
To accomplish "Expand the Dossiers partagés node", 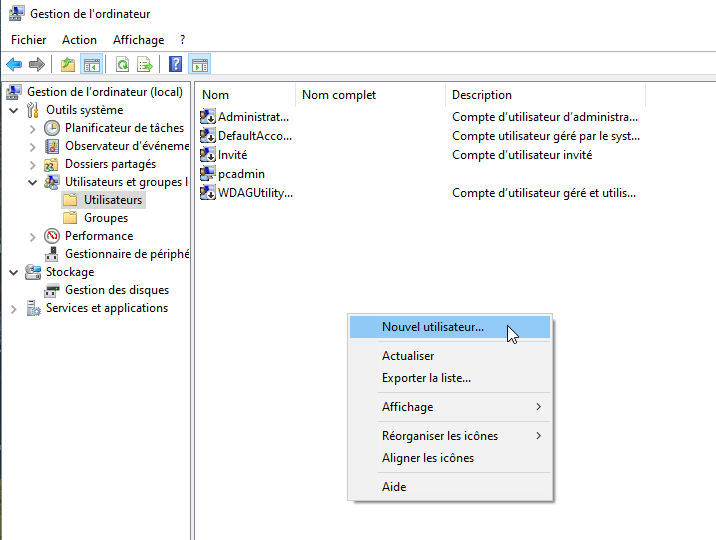I will click(x=32, y=165).
